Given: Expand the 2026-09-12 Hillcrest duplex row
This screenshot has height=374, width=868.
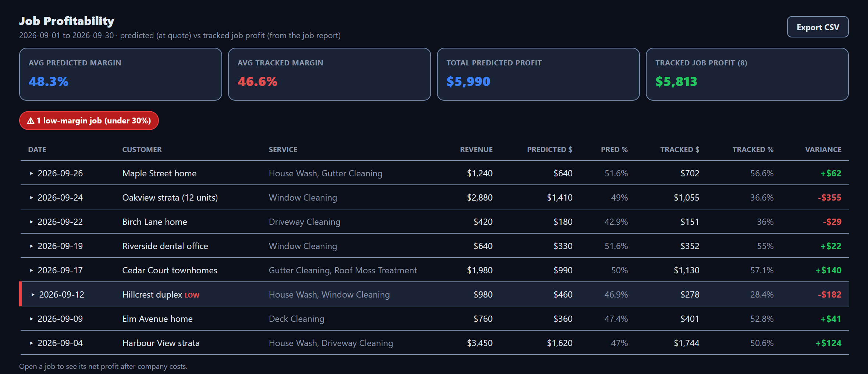Looking at the screenshot, I should tap(33, 294).
